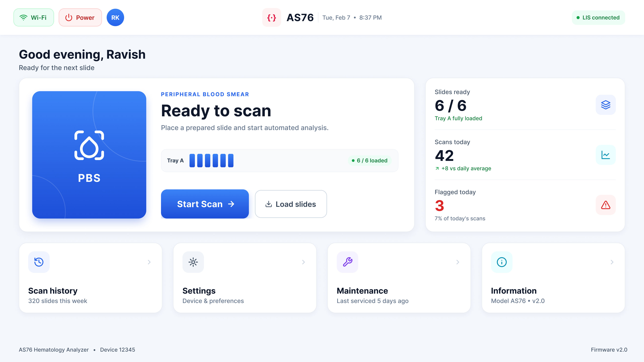Click the Information circle icon
The image size is (644, 362).
tap(502, 262)
